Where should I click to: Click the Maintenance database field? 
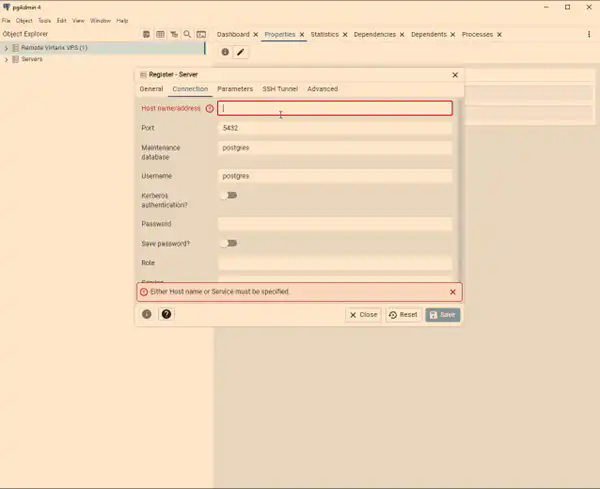[x=335, y=148]
